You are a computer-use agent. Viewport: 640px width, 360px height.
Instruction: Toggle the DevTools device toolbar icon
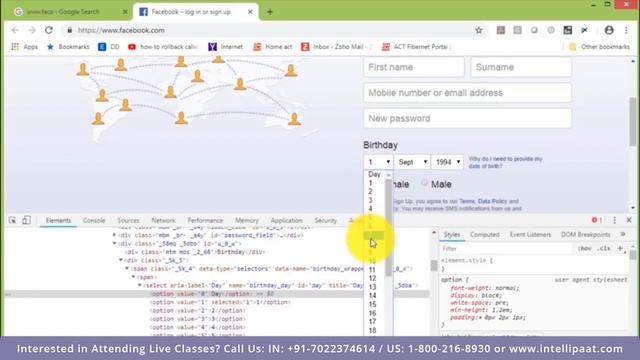[x=27, y=220]
